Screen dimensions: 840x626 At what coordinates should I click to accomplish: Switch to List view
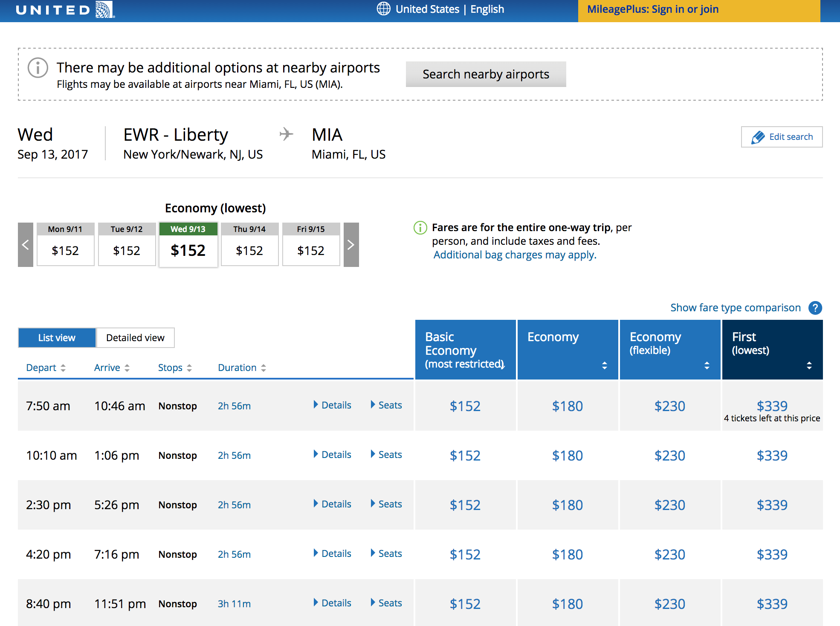57,338
